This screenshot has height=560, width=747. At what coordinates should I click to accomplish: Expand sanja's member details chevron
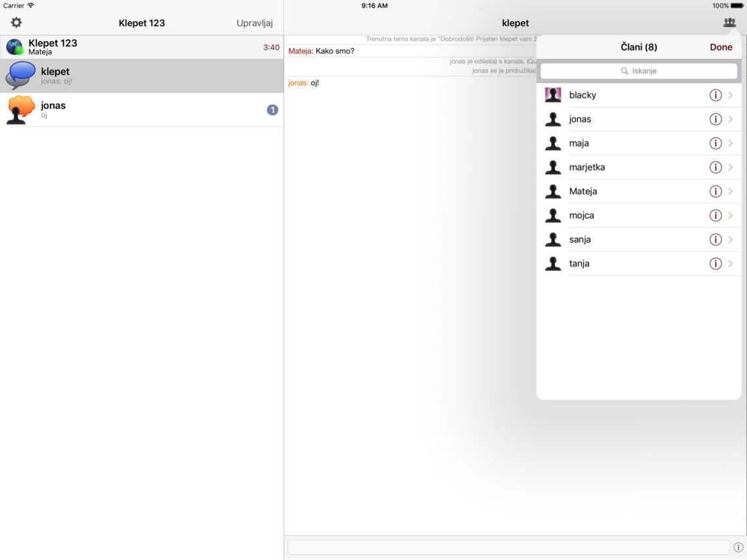click(x=731, y=239)
